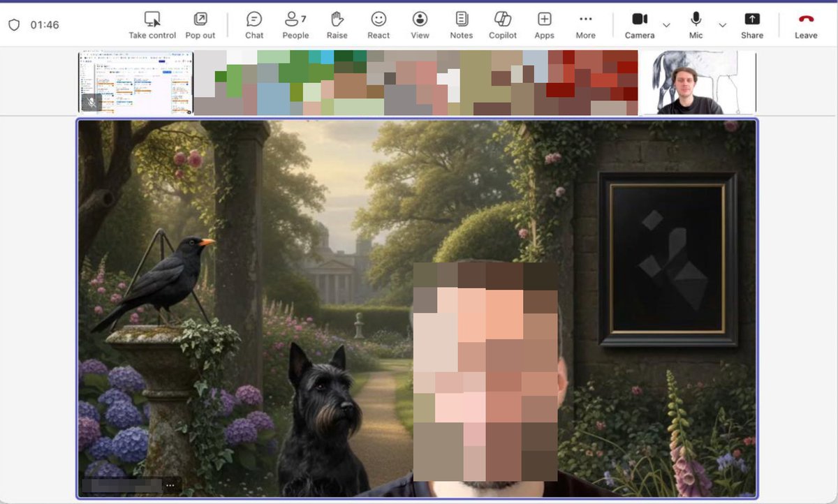Pop out the shared content
The height and width of the screenshot is (504, 838).
tap(200, 25)
